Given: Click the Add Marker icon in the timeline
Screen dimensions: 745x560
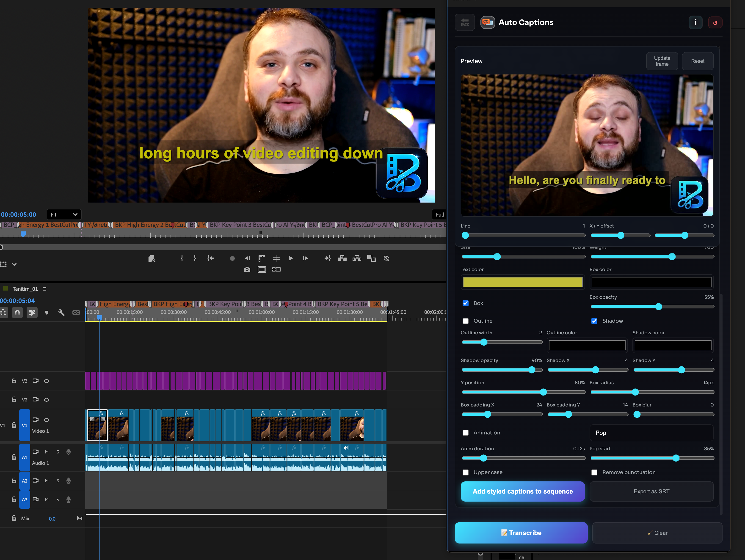Looking at the screenshot, I should click(47, 313).
